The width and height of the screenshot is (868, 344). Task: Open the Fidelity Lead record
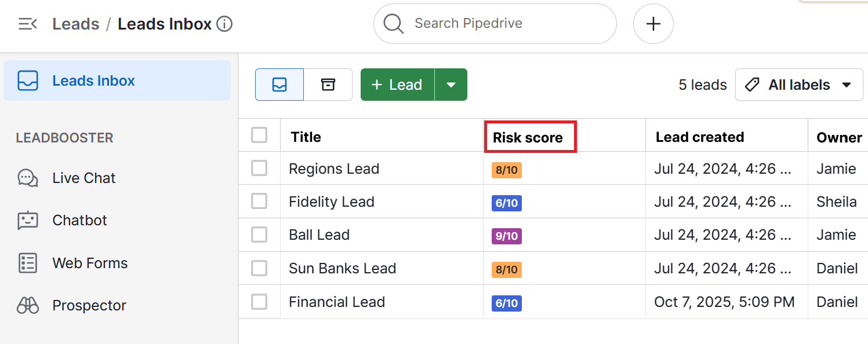[x=332, y=202]
